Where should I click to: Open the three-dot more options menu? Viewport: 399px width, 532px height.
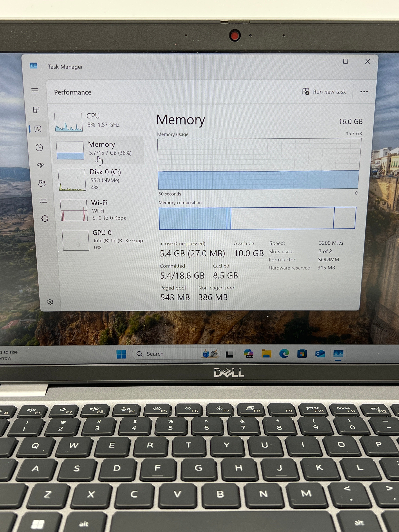(364, 92)
